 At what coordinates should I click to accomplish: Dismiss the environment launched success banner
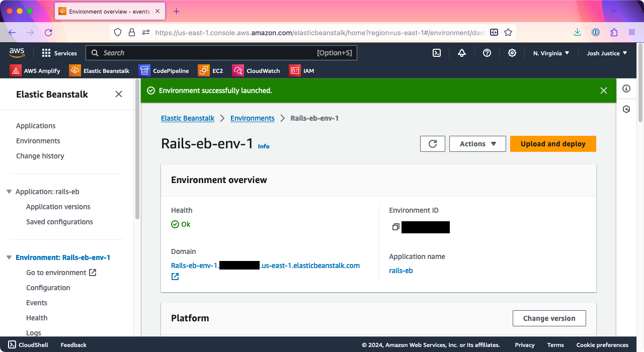[x=604, y=91]
